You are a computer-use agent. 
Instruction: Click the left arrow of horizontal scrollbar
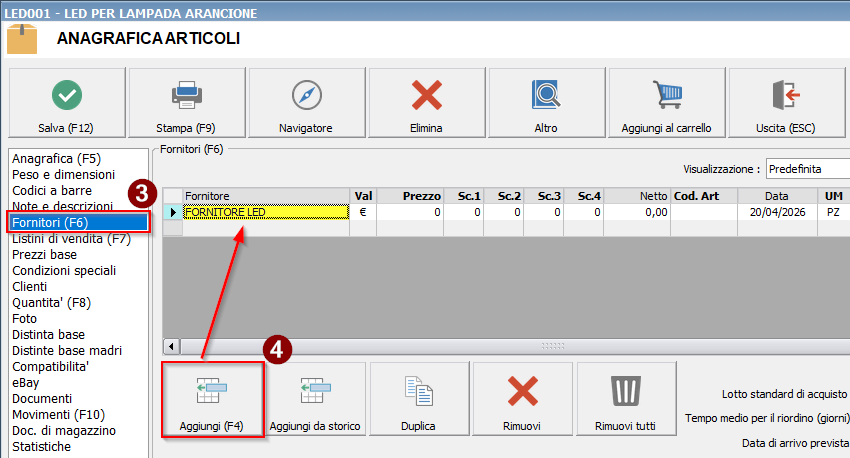tap(172, 346)
